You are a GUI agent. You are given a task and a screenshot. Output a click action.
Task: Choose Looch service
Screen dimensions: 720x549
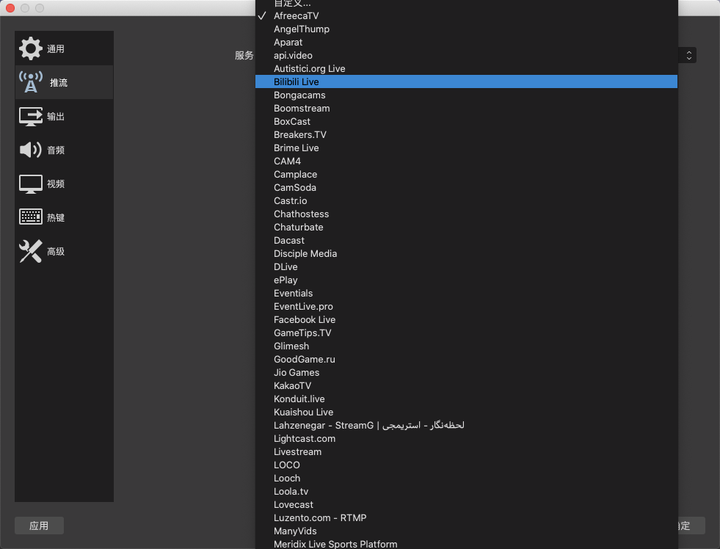(466, 478)
